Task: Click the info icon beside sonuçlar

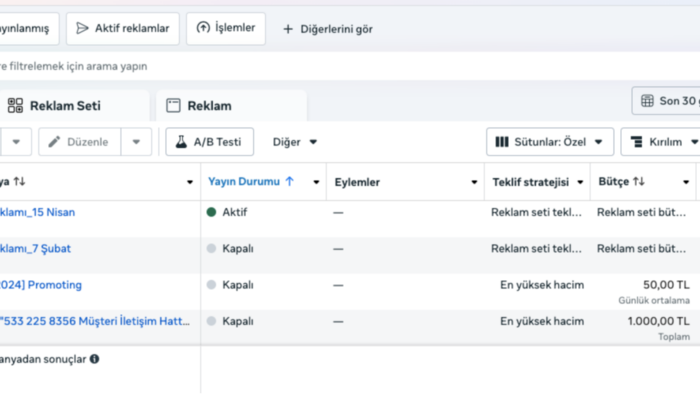Action: (94, 359)
